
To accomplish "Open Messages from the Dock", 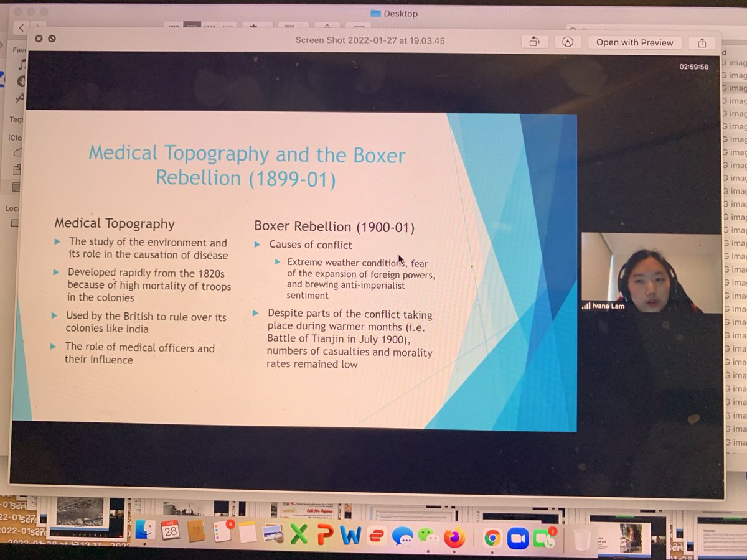I will (403, 536).
